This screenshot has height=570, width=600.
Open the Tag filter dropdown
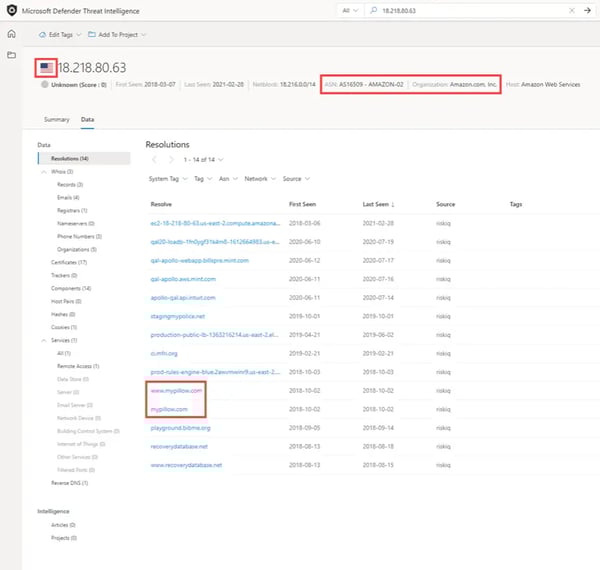click(203, 179)
